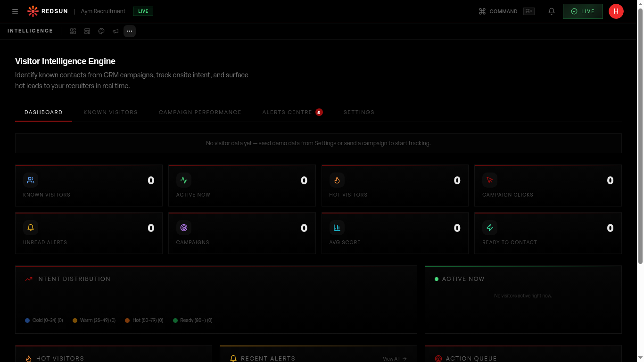
Task: Click the View All link in Recent Alerts
Action: click(394, 359)
